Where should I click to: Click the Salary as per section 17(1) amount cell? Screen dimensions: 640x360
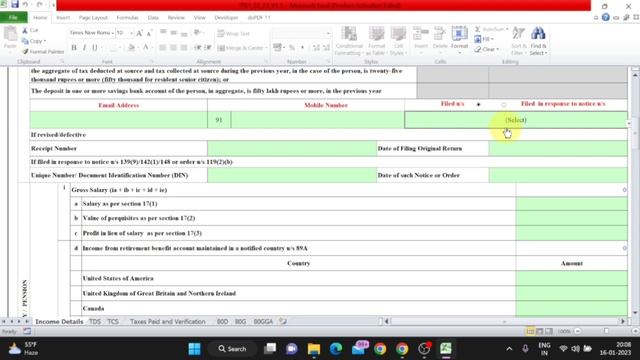click(571, 204)
